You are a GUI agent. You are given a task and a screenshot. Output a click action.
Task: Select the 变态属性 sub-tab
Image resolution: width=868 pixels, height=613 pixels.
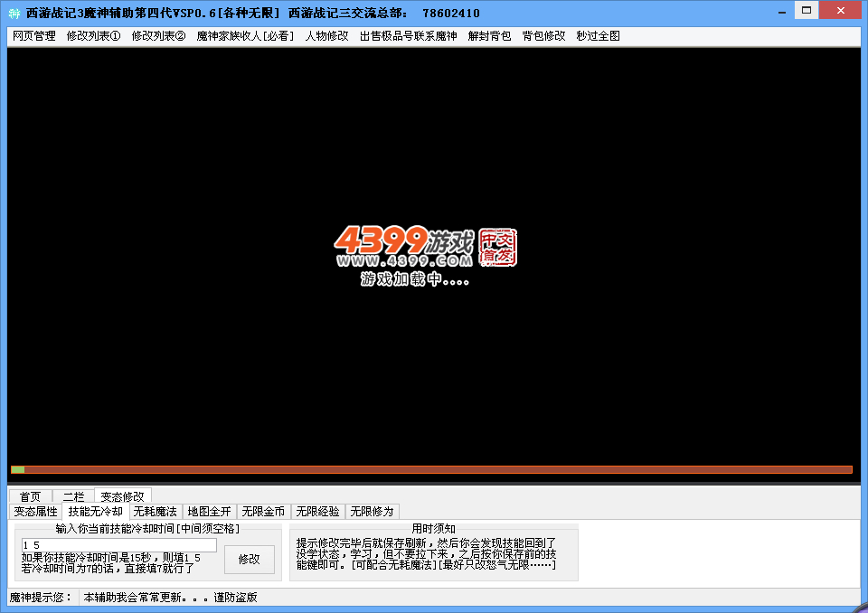36,511
